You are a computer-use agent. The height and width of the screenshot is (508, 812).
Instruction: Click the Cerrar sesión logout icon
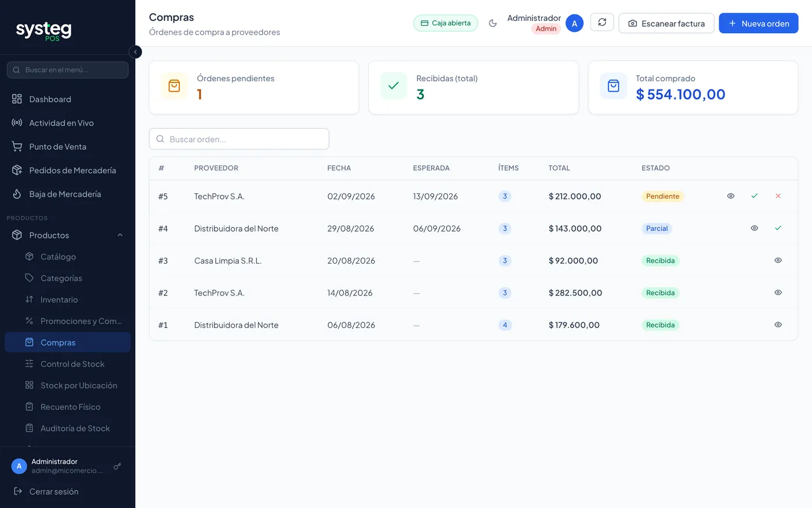coord(18,492)
